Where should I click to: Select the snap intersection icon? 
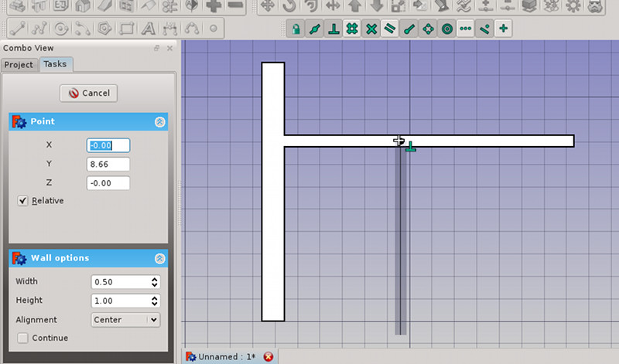click(x=371, y=29)
